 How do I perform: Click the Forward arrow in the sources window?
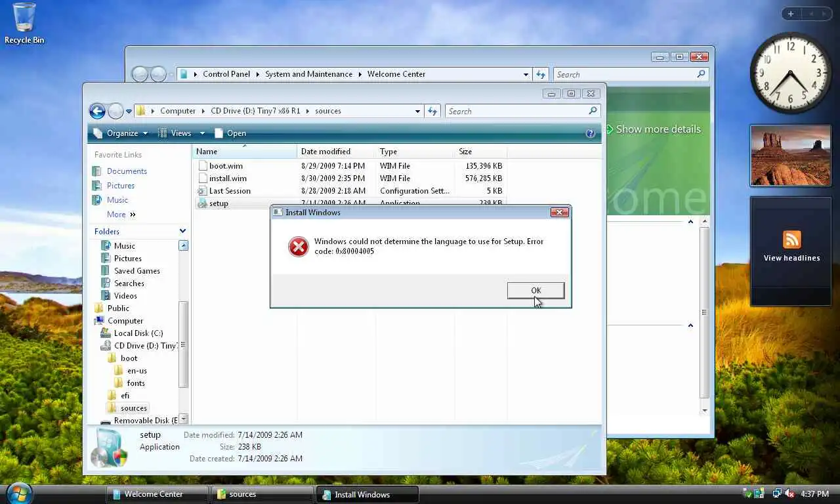(115, 111)
